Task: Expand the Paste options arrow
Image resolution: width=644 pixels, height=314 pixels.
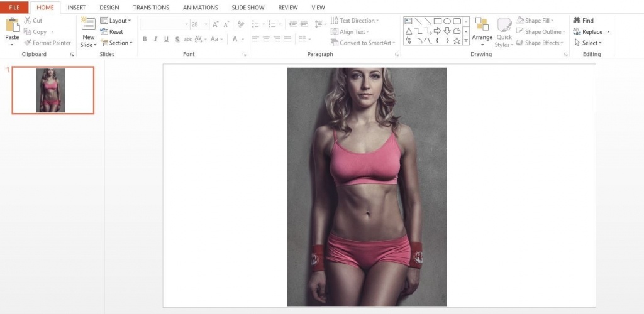Action: pyautogui.click(x=12, y=44)
